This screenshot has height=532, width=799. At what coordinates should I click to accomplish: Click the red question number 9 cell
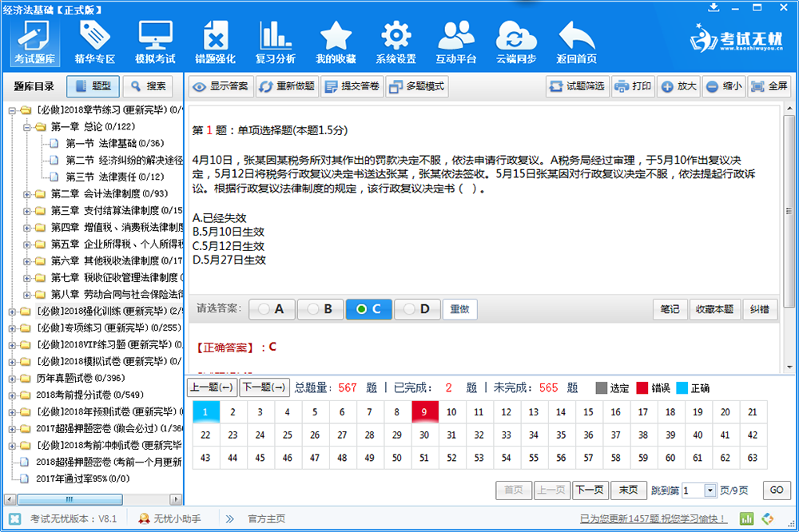424,412
